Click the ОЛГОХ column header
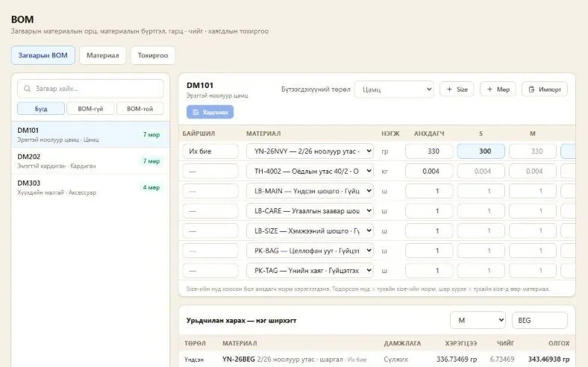The height and width of the screenshot is (367, 588). click(559, 343)
